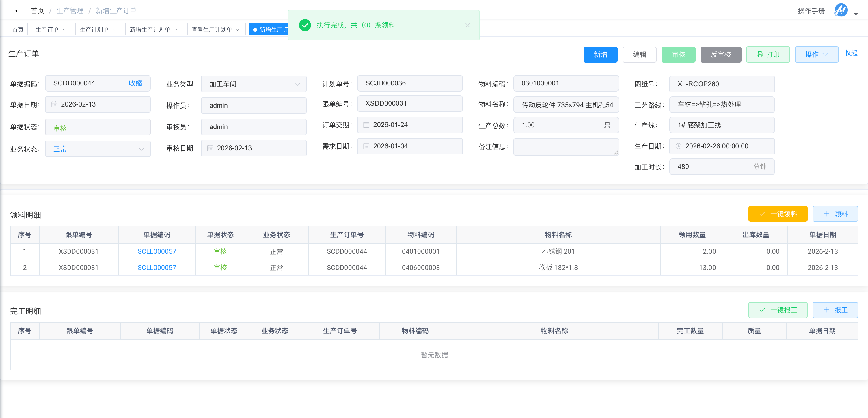This screenshot has width=868, height=418.
Task: Open the user avatar dropdown arrow
Action: [x=856, y=14]
